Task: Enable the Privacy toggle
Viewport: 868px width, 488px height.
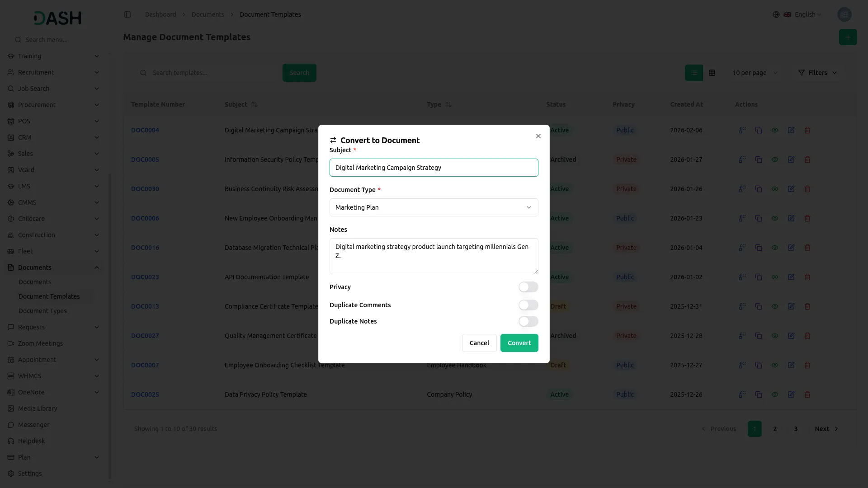Action: pos(528,287)
